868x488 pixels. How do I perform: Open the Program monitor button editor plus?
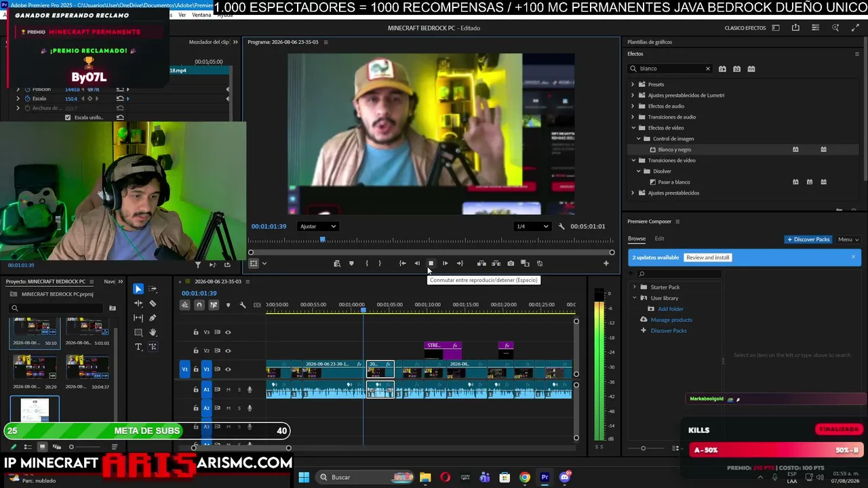(606, 264)
